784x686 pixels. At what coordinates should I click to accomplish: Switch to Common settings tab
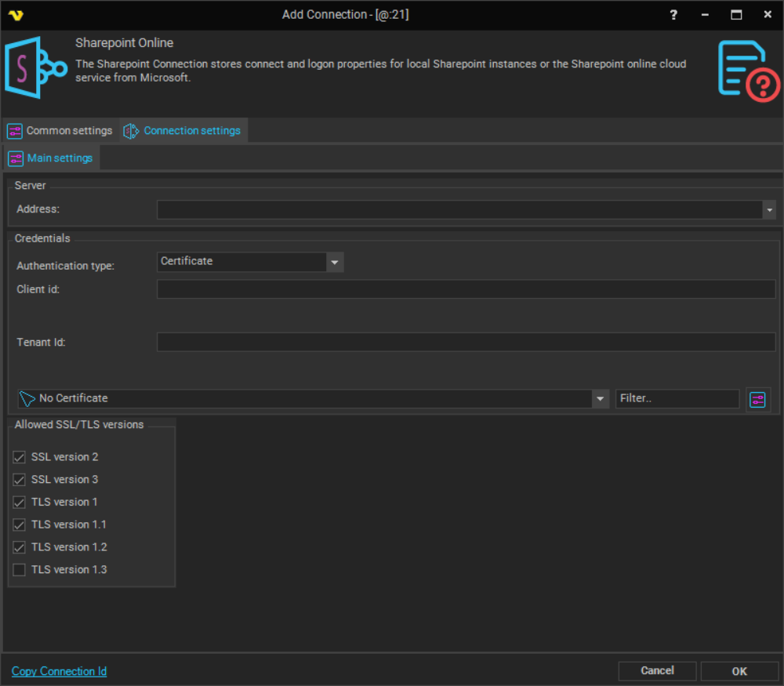[x=60, y=131]
